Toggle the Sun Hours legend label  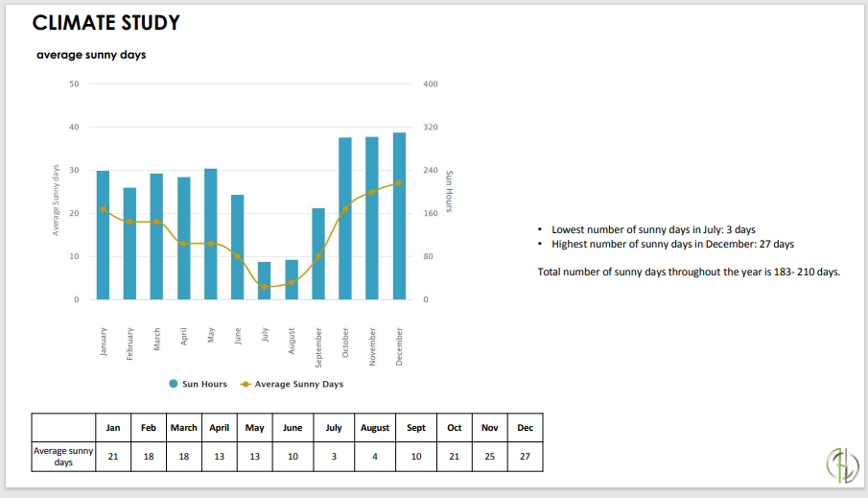click(x=204, y=384)
